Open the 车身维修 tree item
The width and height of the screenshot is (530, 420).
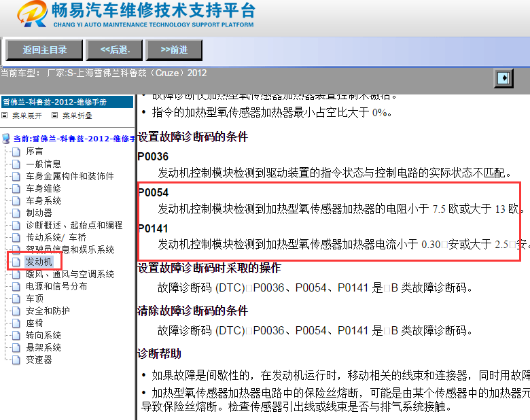click(43, 188)
